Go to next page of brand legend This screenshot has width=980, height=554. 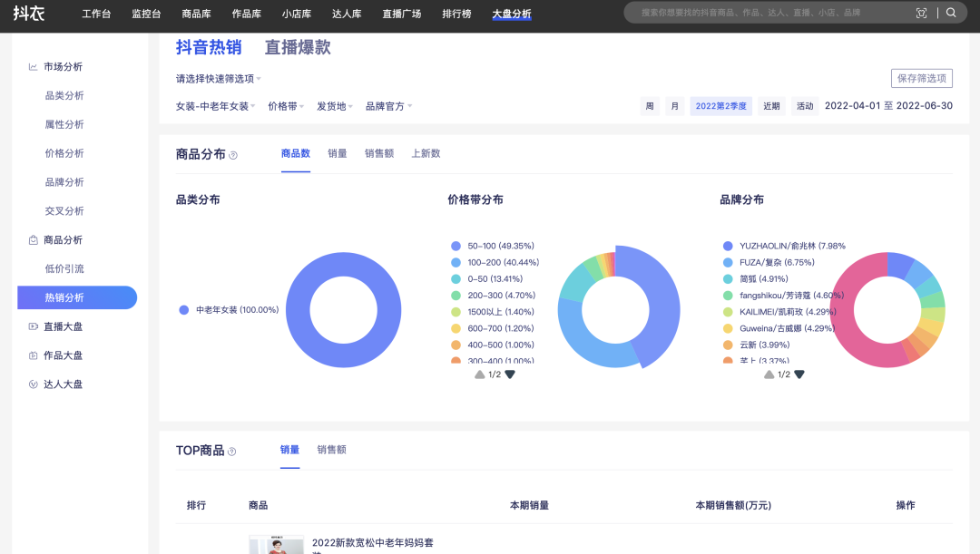[799, 374]
